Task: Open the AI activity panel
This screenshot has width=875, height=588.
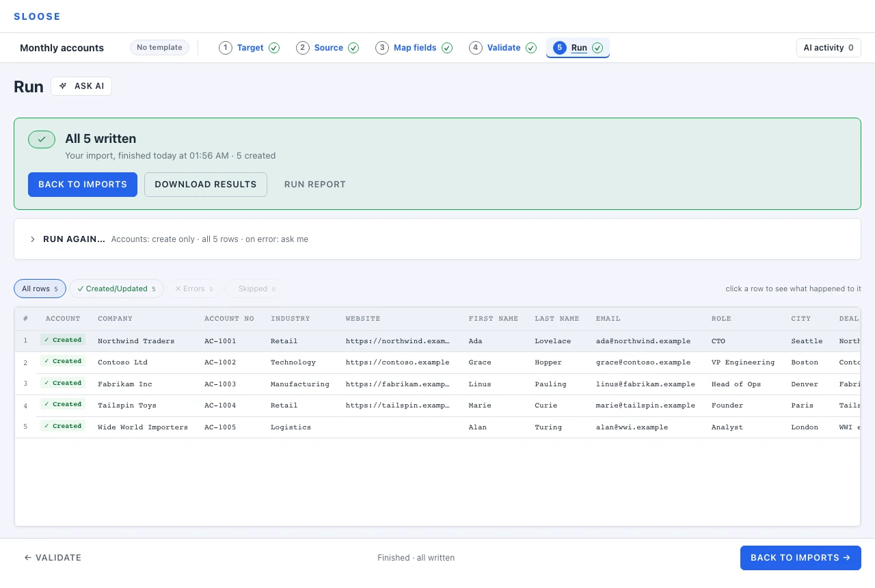Action: (x=829, y=48)
